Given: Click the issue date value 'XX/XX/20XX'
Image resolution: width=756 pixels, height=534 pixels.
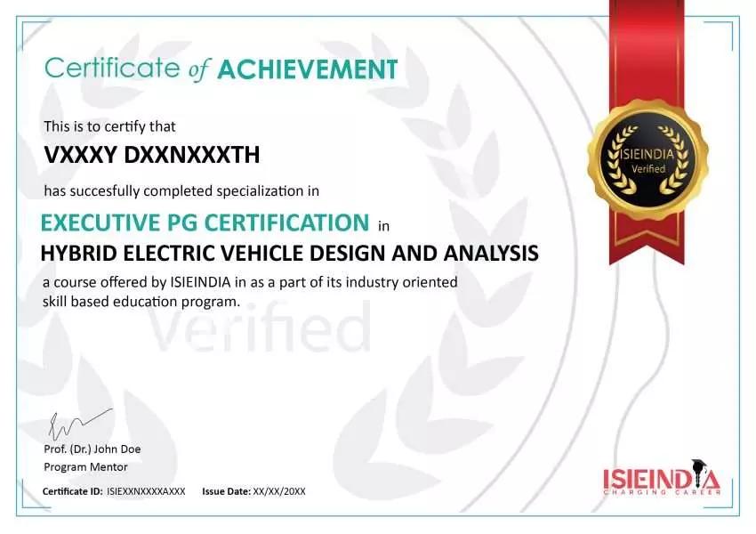Looking at the screenshot, I should [279, 491].
